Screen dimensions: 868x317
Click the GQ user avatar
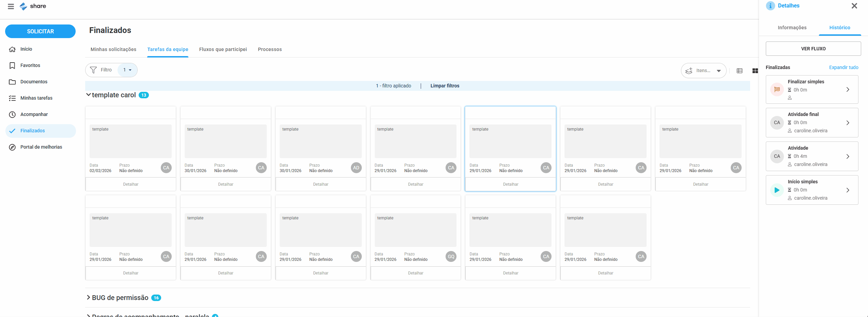click(451, 256)
